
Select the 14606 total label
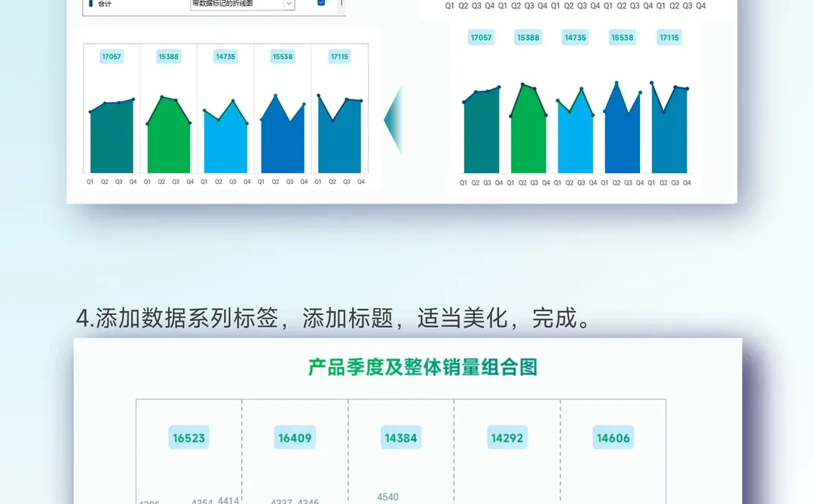613,438
